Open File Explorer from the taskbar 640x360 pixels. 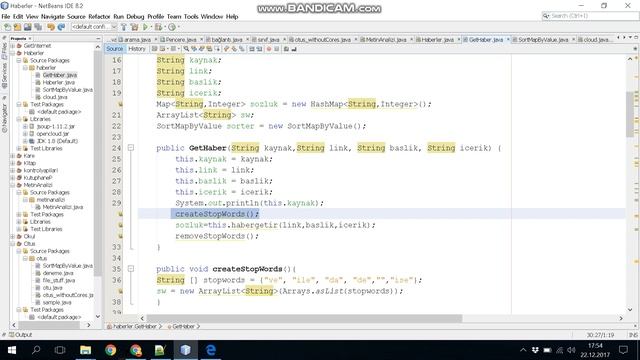point(85,350)
